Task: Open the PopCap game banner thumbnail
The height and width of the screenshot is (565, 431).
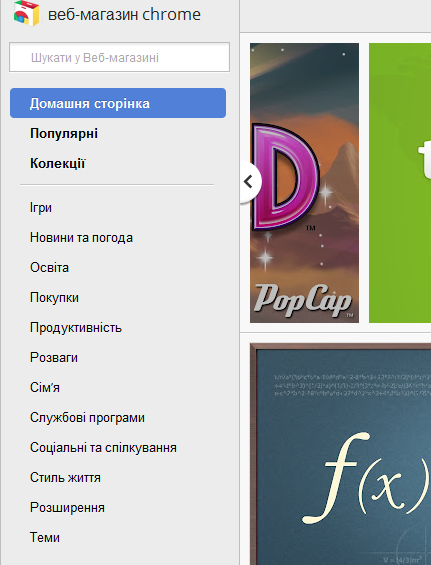Action: [304, 183]
